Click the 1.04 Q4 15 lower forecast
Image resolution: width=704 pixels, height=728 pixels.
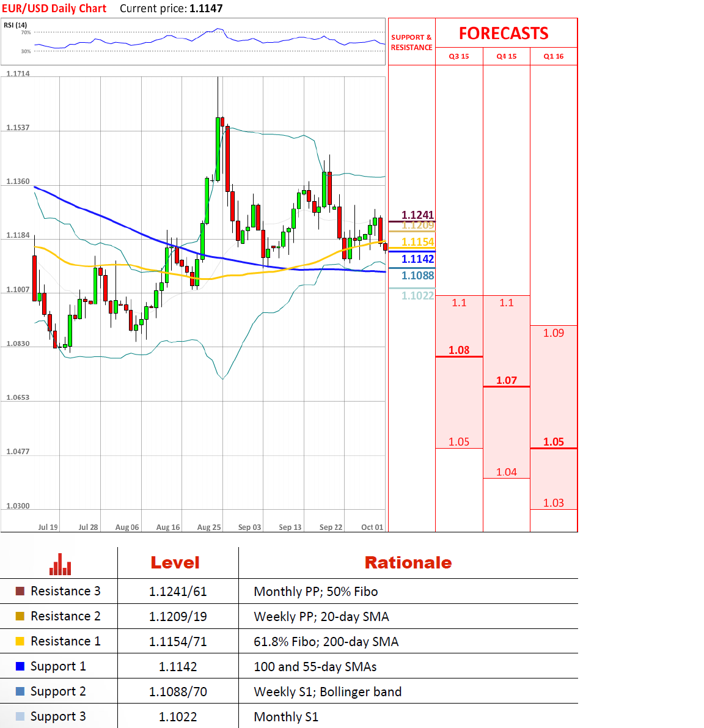point(506,472)
